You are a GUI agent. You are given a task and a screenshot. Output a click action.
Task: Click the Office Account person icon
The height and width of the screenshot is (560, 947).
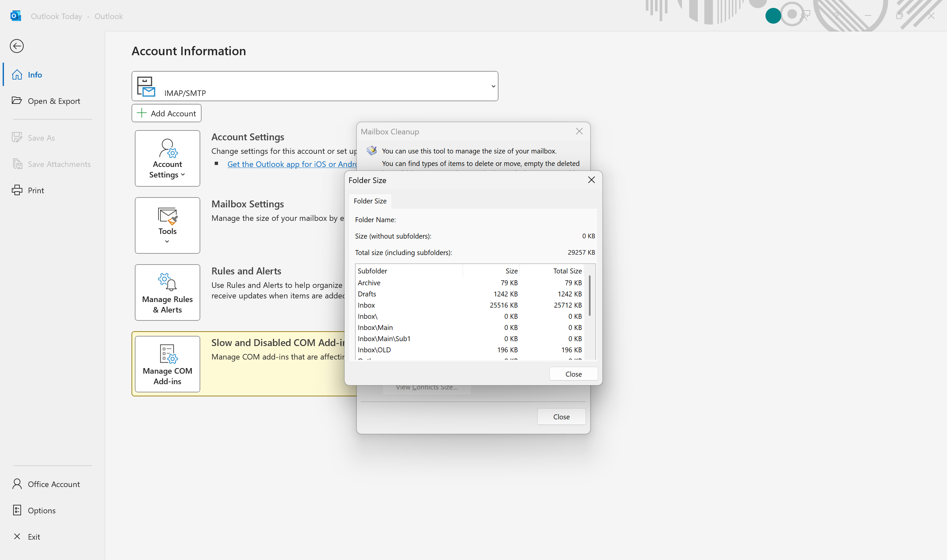pos(17,484)
